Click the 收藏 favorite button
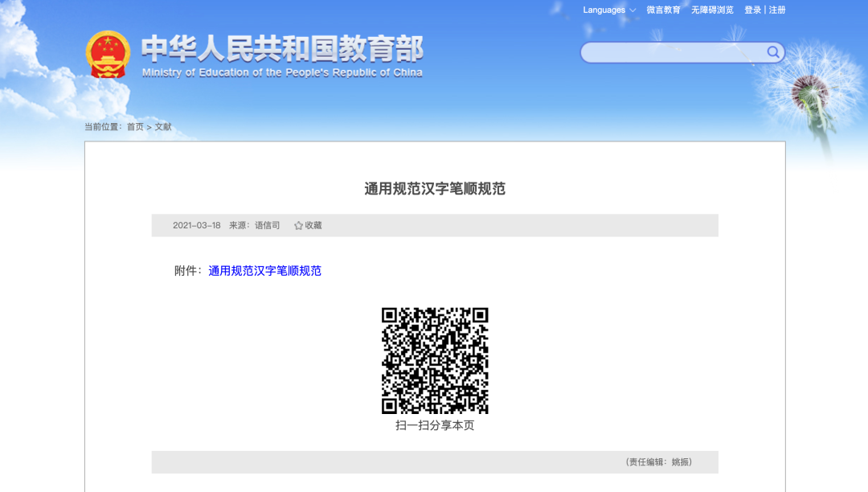868x492 pixels. pos(308,225)
